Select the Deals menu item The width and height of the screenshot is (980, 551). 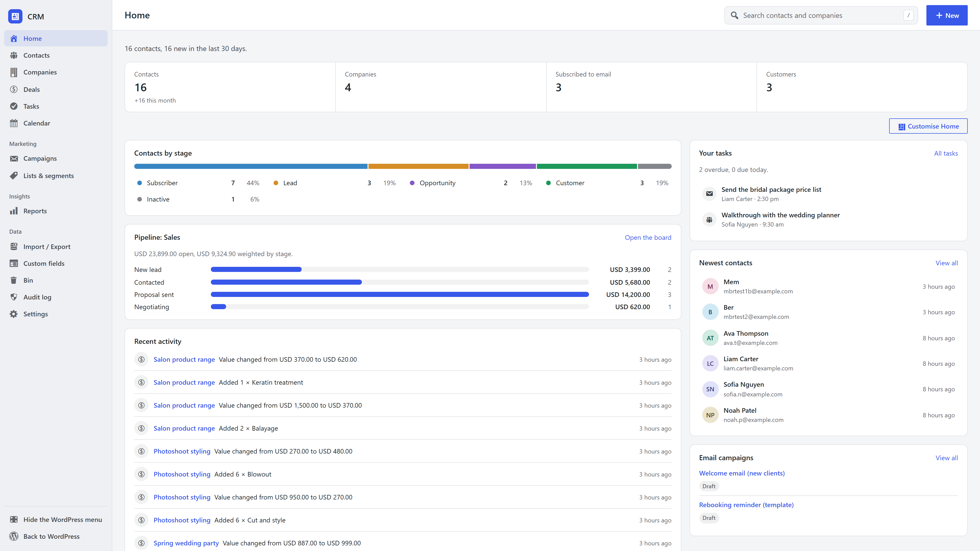tap(56, 89)
